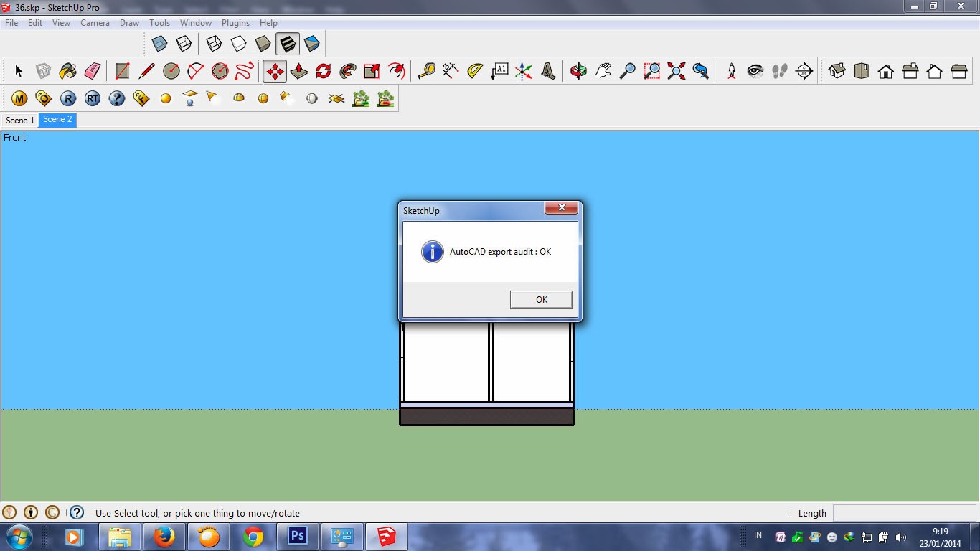Select the 3D Text tool
Viewport: 980px width, 551px height.
click(548, 71)
